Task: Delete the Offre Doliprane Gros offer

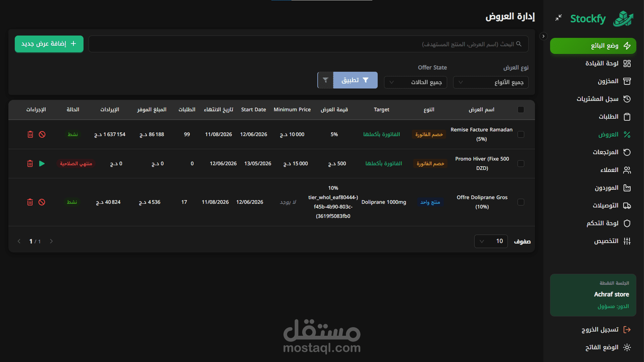Action: pos(30,202)
